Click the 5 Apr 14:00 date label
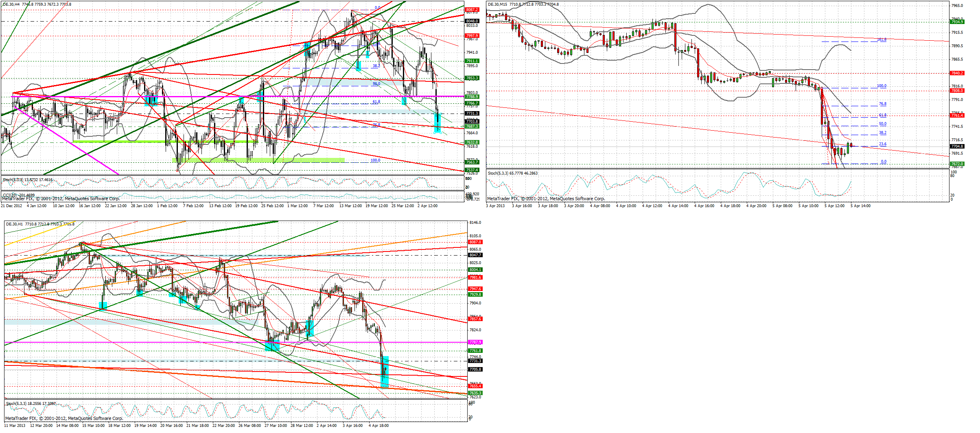Image resolution: width=980 pixels, height=433 pixels. pos(860,206)
